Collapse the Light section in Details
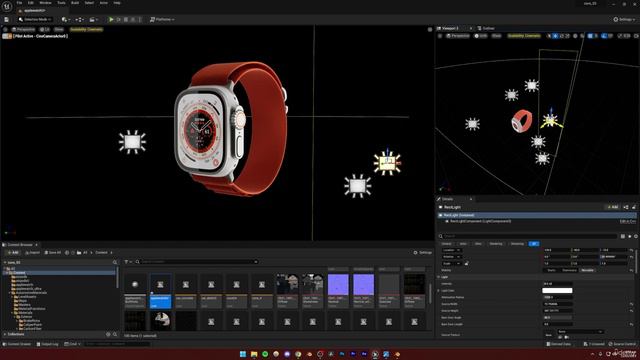The height and width of the screenshot is (360, 640). coord(439,277)
